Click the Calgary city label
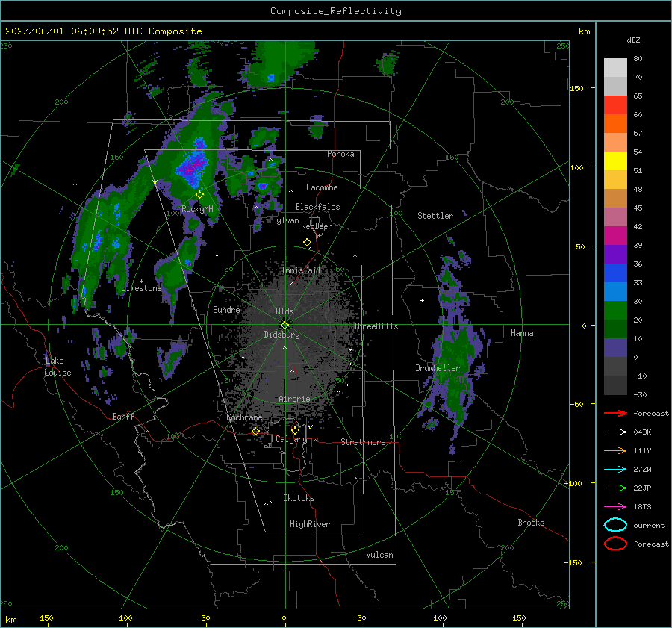672x628 pixels. point(291,439)
